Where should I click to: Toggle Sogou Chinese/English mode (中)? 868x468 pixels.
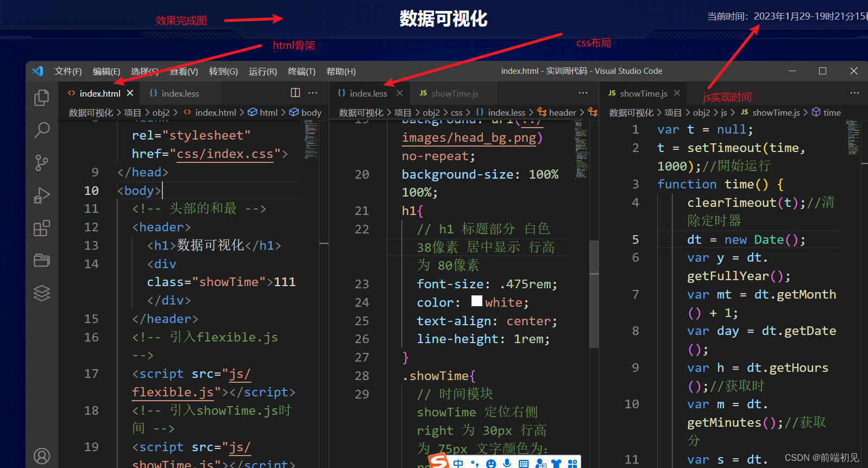(x=458, y=463)
